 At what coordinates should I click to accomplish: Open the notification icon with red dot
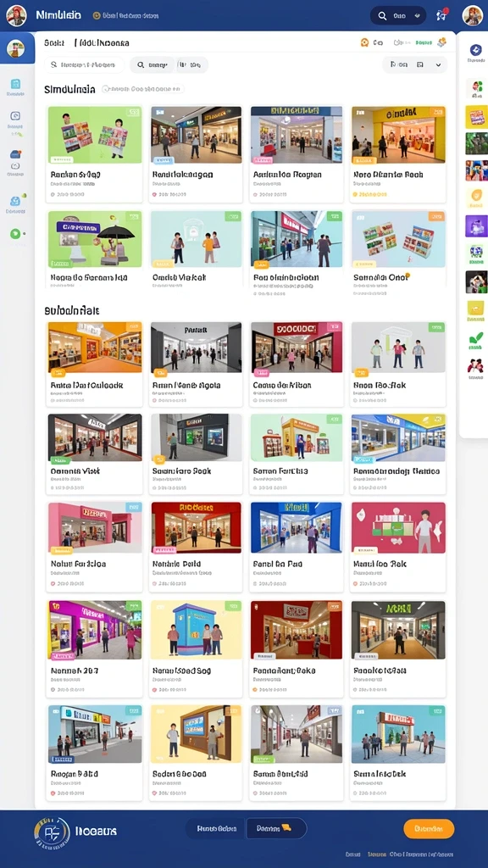point(441,15)
